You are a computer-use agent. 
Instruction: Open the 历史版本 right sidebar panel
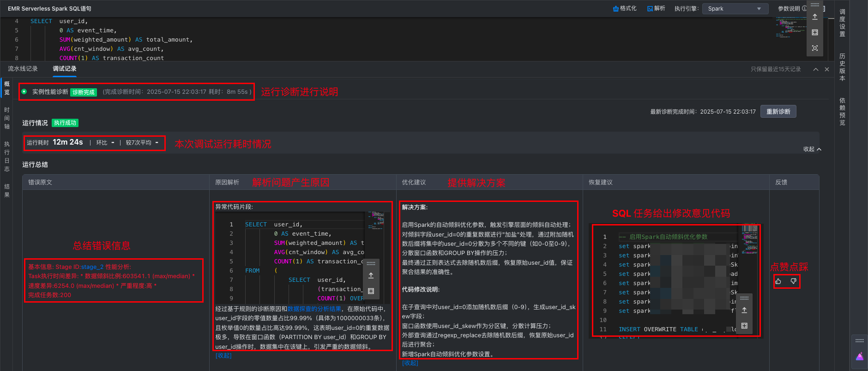(x=842, y=67)
